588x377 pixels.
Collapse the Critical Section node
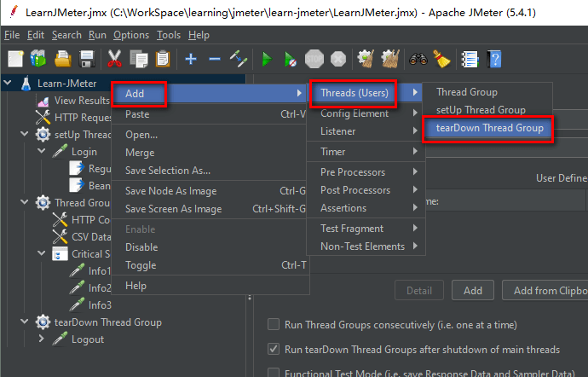point(42,252)
